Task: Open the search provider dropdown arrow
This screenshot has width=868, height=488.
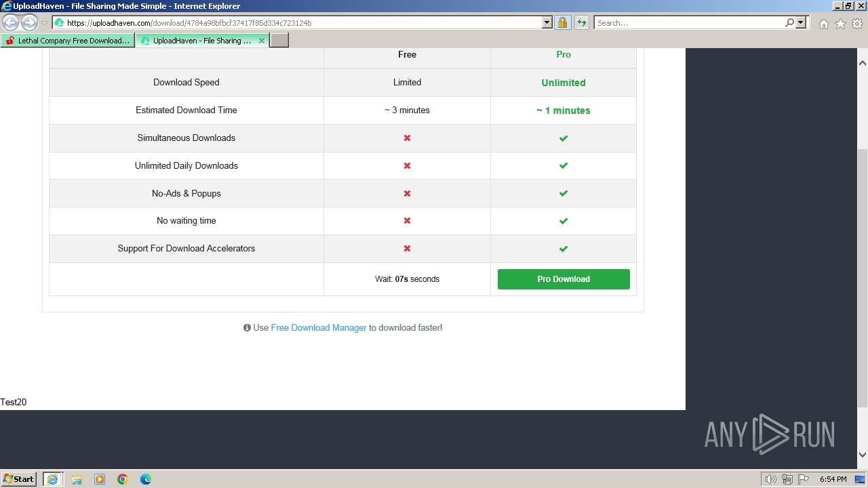Action: point(801,23)
